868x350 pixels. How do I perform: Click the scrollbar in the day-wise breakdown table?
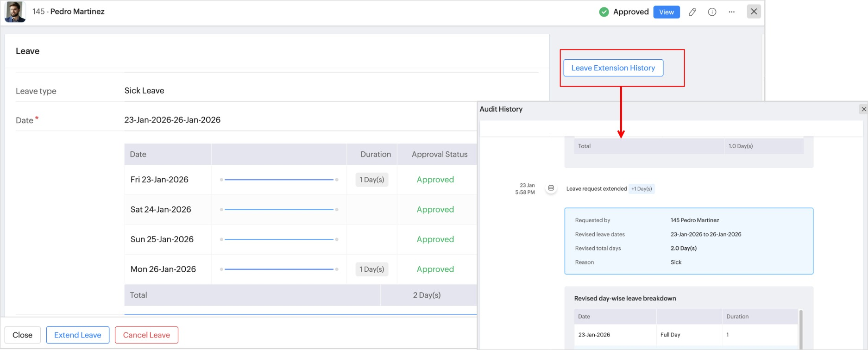801,327
